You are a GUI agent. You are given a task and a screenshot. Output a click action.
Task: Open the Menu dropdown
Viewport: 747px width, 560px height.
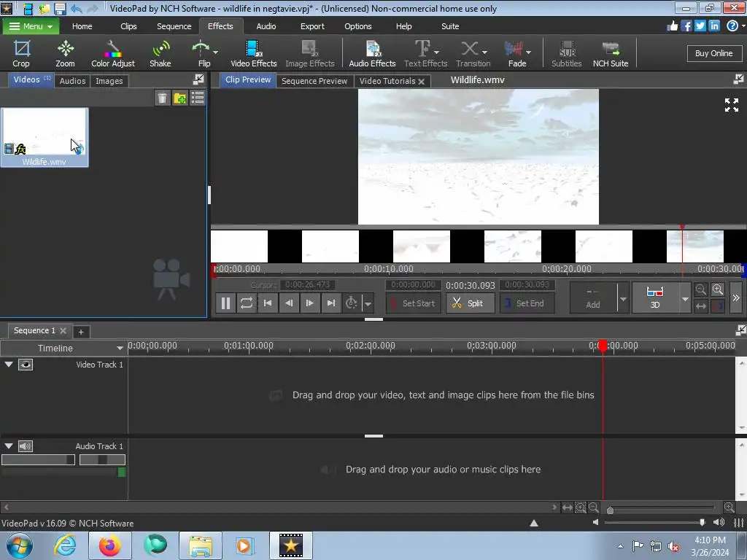coord(31,26)
